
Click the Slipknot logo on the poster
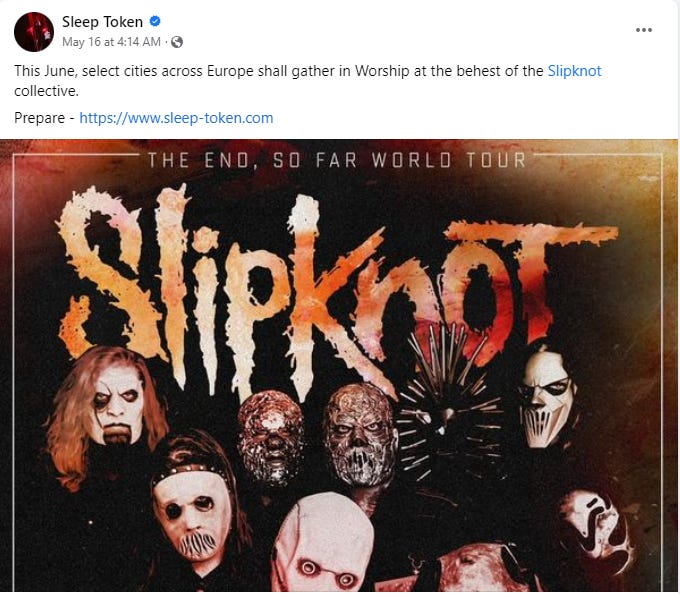click(x=338, y=290)
